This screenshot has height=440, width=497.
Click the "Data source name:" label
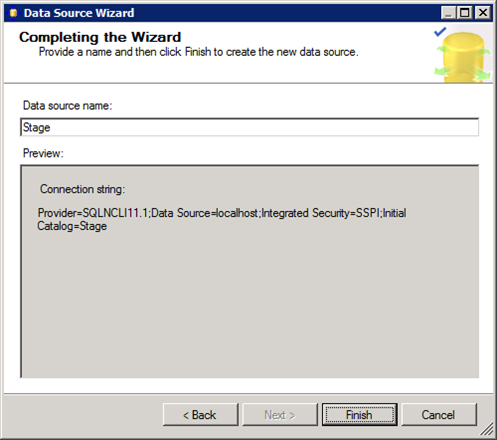(67, 106)
